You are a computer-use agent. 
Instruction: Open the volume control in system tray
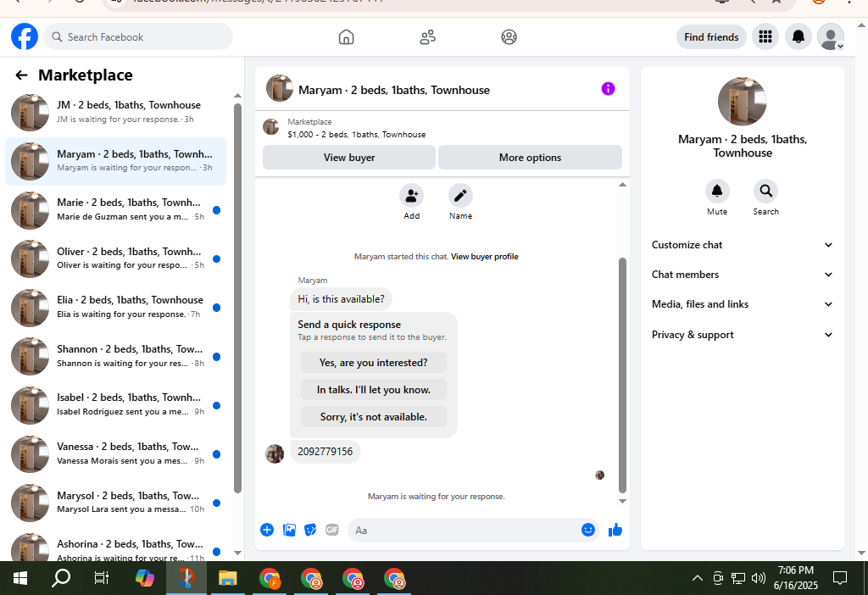coord(758,578)
